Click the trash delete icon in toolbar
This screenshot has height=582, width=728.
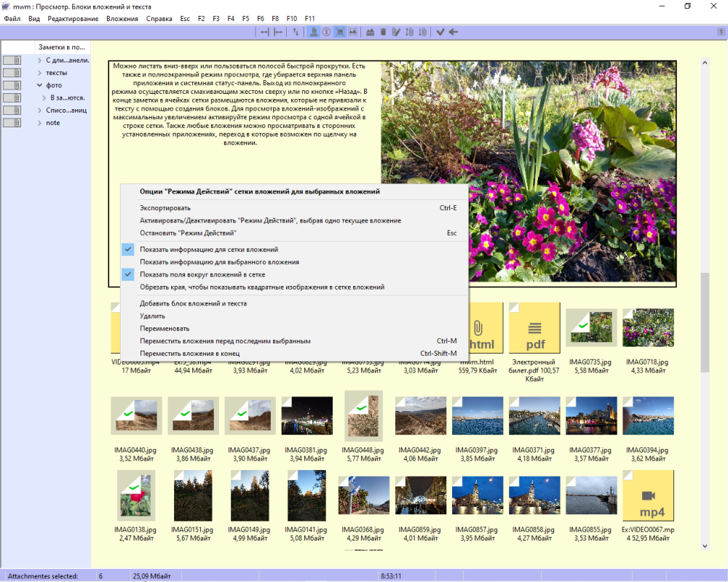[383, 32]
